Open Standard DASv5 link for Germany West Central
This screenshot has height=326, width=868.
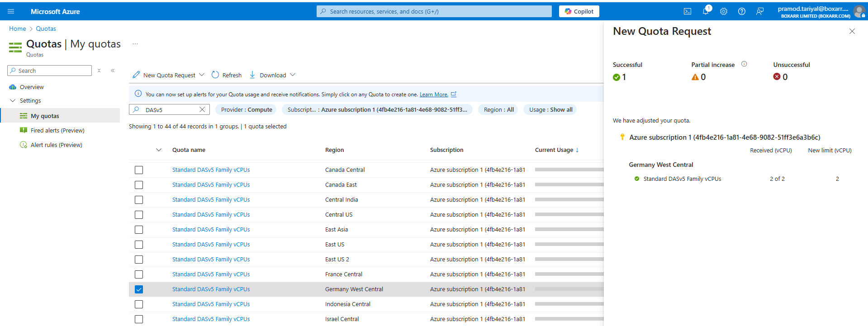[211, 289]
